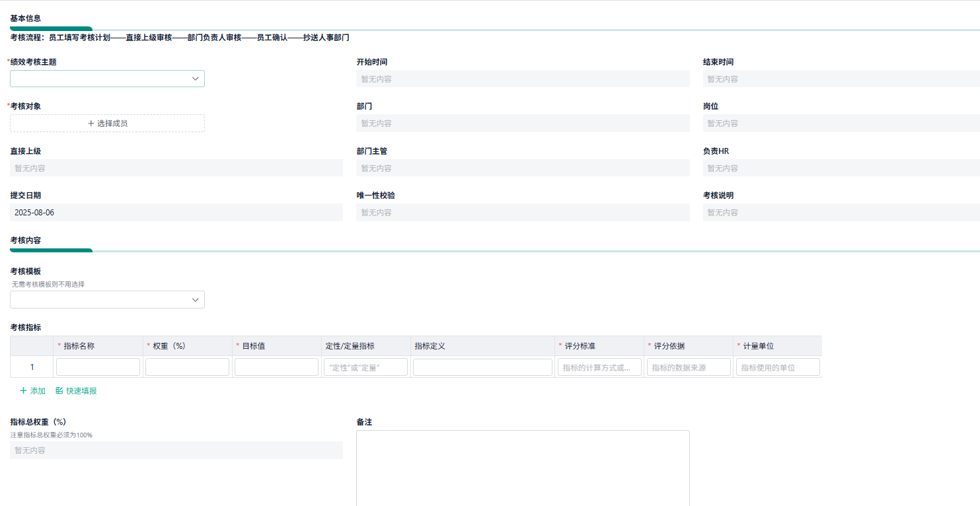Focus the 指标名称 input in row 1
Screen dimensions: 980x506
pos(98,367)
